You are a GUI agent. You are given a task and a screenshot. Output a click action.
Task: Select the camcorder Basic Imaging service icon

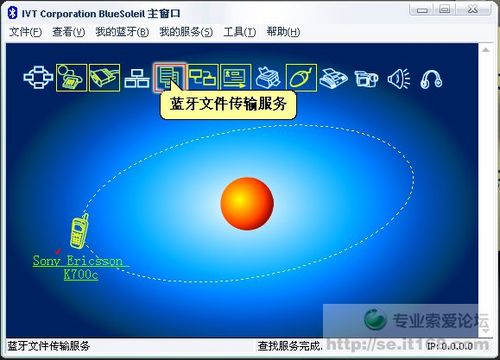[x=366, y=79]
